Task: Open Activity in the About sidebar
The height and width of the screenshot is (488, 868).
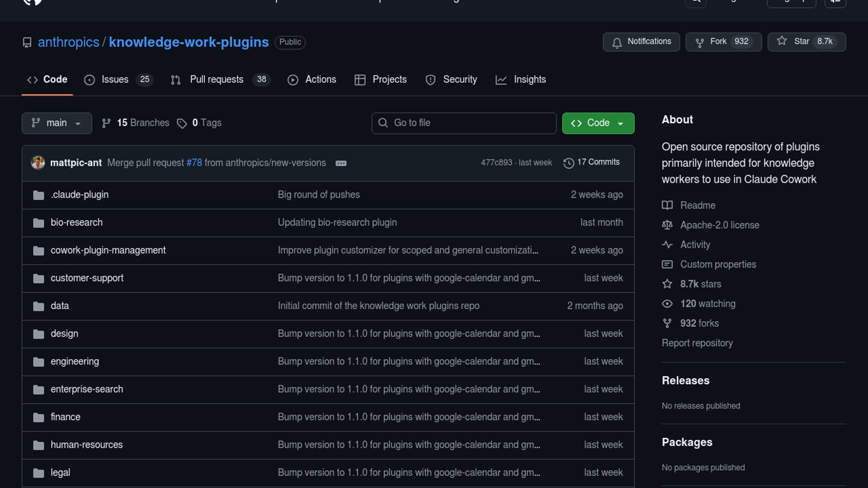Action: (x=695, y=245)
